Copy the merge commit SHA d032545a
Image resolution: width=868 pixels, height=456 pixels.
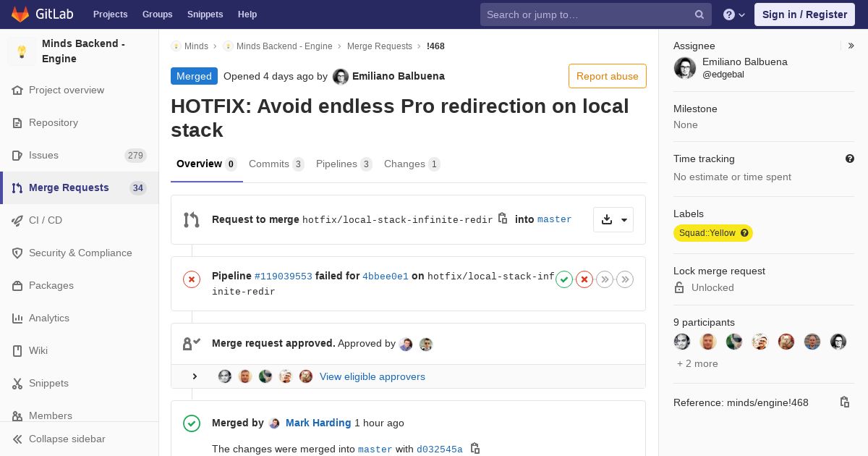[475, 449]
